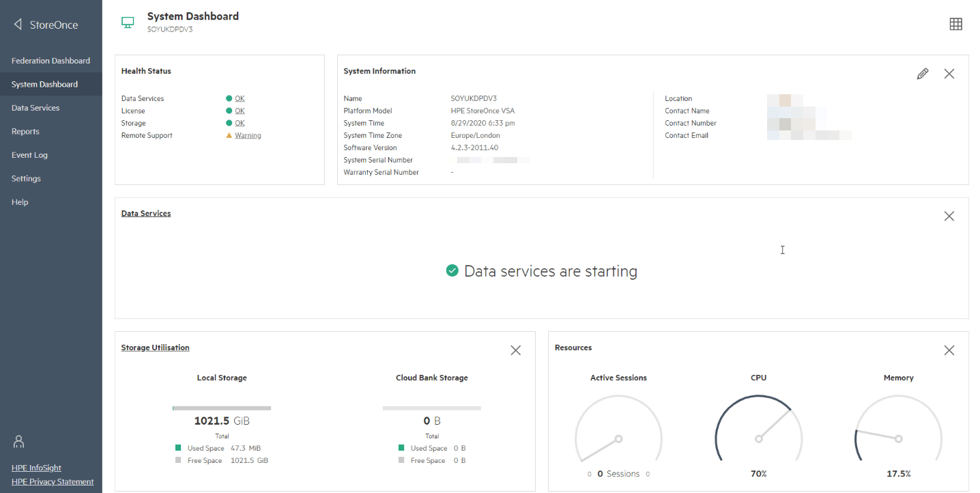
Task: Click the System Dashboard monitor icon
Action: coord(128,23)
